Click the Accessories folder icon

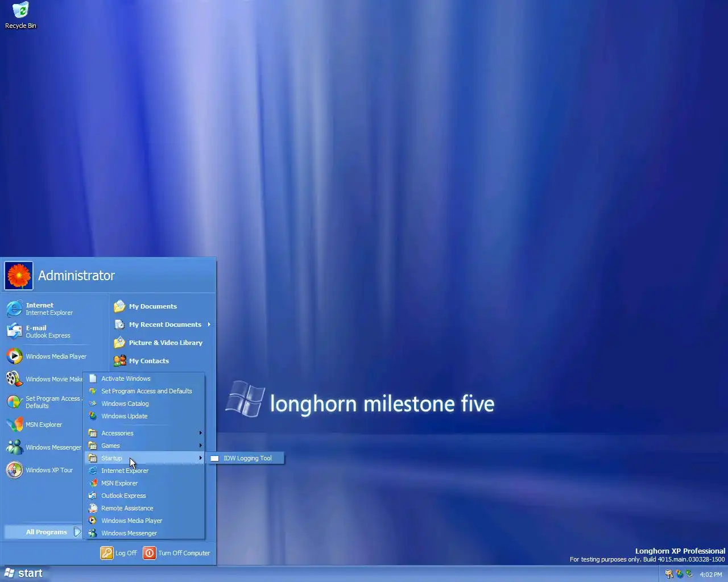point(93,433)
